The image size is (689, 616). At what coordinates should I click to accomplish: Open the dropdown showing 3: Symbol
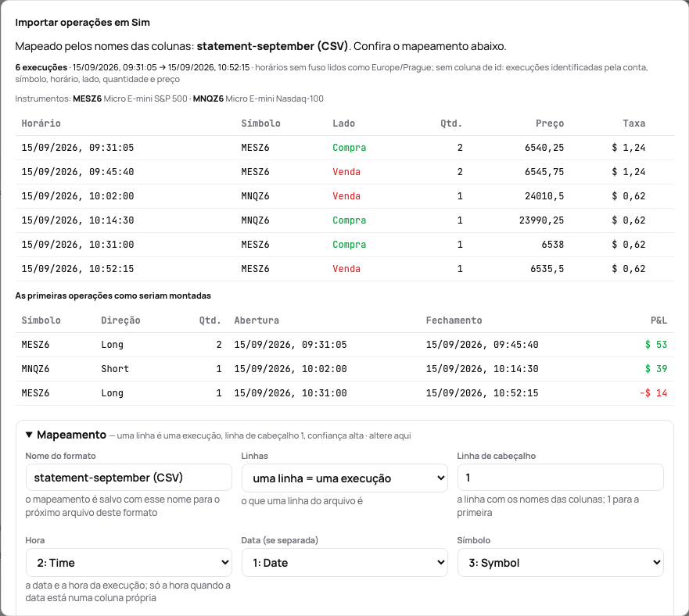pyautogui.click(x=560, y=562)
